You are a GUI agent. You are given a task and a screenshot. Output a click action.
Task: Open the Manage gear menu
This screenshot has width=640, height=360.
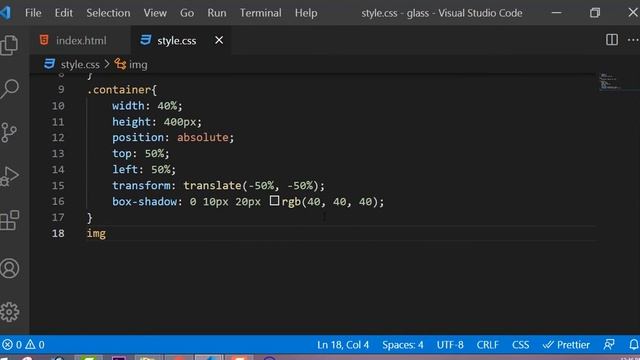[x=9, y=312]
